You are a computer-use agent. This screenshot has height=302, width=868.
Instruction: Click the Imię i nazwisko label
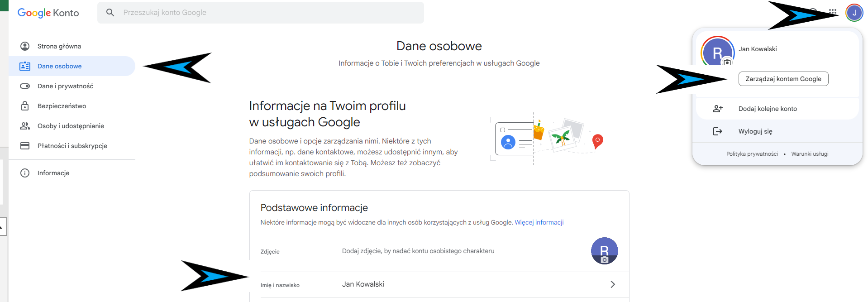pos(280,285)
